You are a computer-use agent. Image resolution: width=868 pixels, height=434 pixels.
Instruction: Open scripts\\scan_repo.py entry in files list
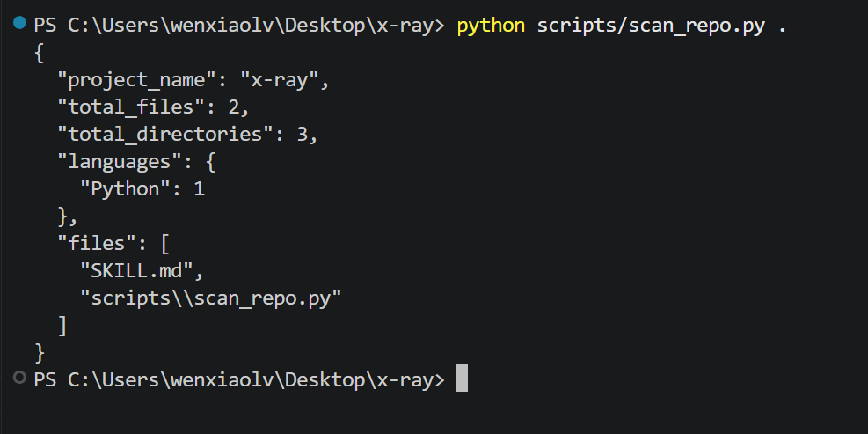(x=211, y=298)
